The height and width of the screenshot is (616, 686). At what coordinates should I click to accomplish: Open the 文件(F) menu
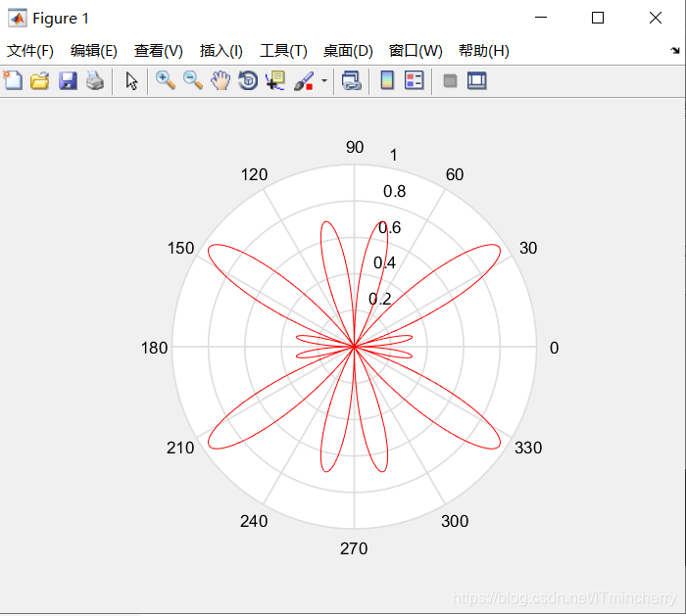pos(30,51)
